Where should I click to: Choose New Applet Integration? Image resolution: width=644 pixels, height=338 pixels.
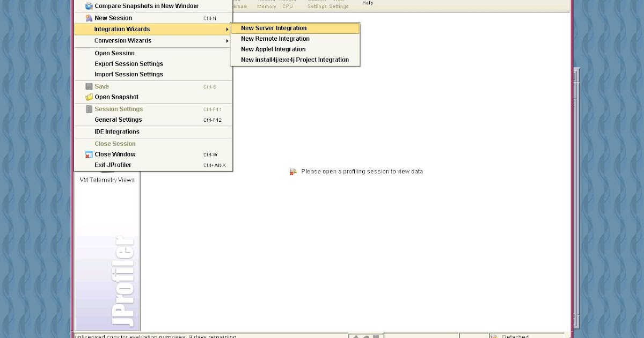274,49
